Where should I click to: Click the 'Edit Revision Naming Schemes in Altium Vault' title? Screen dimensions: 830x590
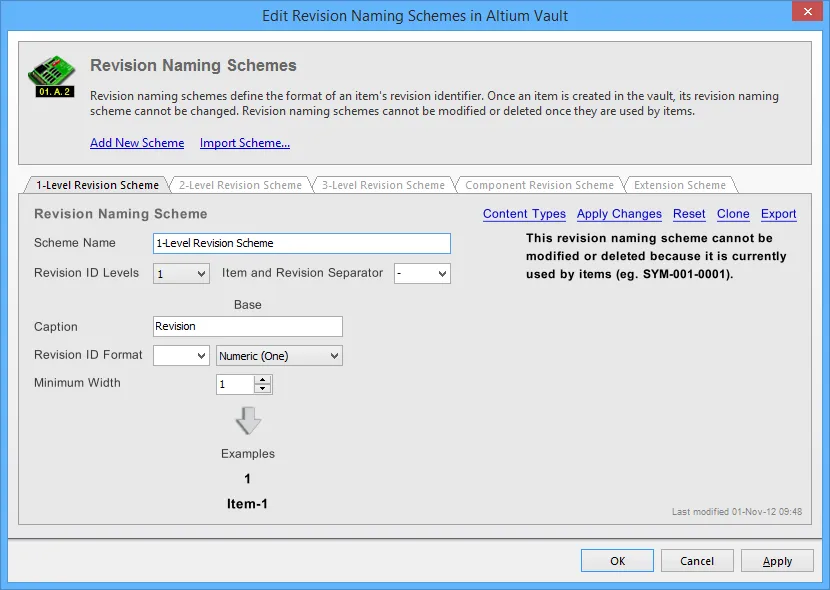[415, 16]
